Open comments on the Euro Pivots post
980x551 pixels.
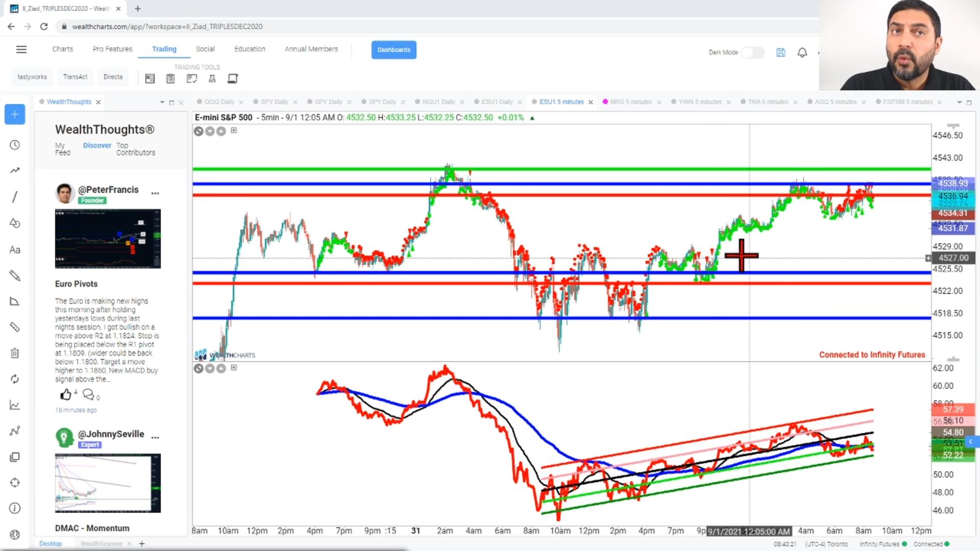88,394
